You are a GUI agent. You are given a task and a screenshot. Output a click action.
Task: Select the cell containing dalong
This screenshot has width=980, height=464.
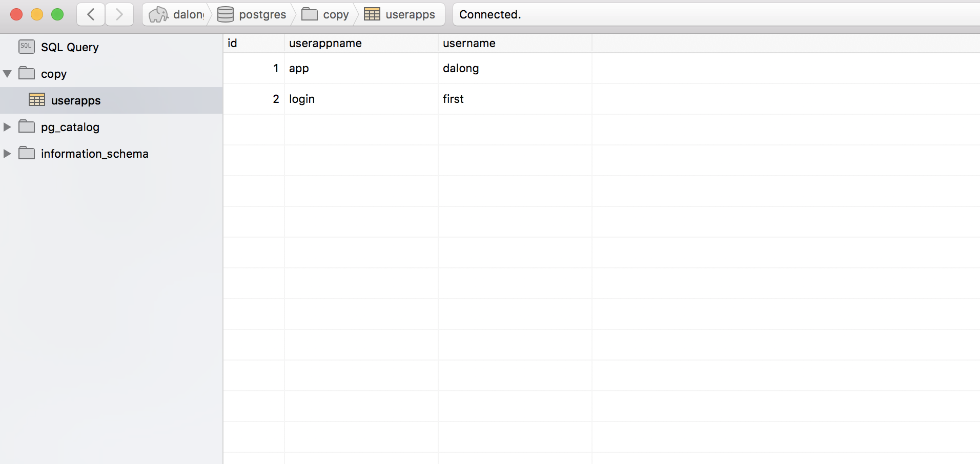[515, 69]
